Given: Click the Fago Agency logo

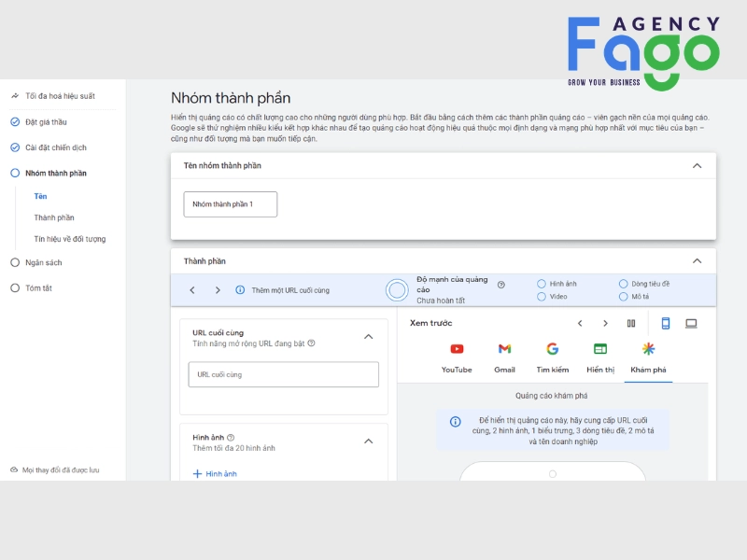Looking at the screenshot, I should pos(643,52).
